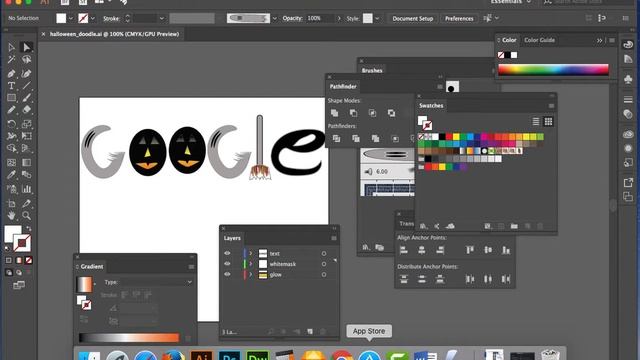Expand the text layer

251,253
